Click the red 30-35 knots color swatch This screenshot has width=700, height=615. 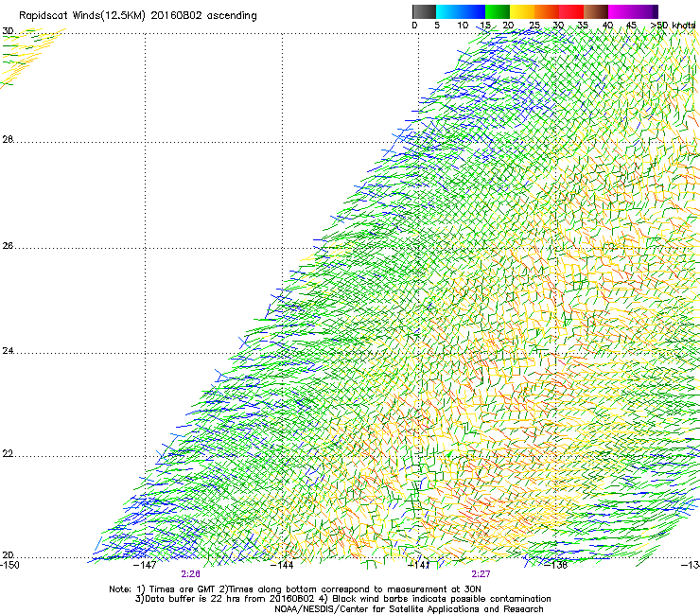[x=571, y=11]
